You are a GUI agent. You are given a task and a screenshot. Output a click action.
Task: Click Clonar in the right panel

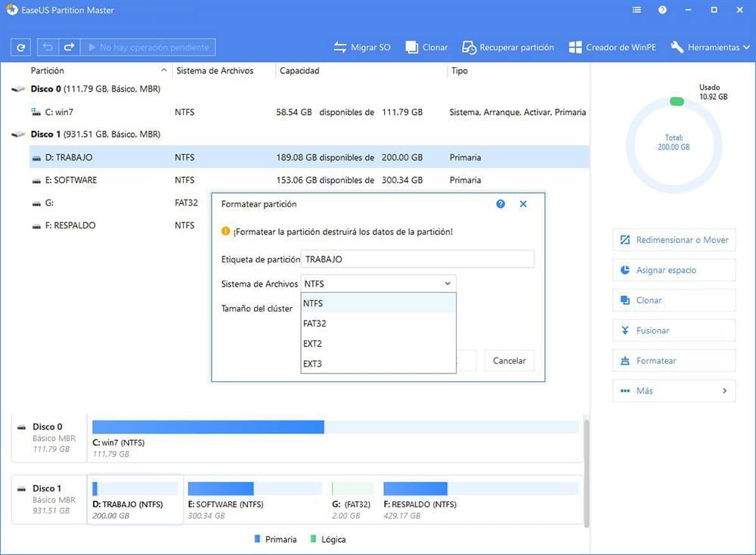click(x=674, y=300)
